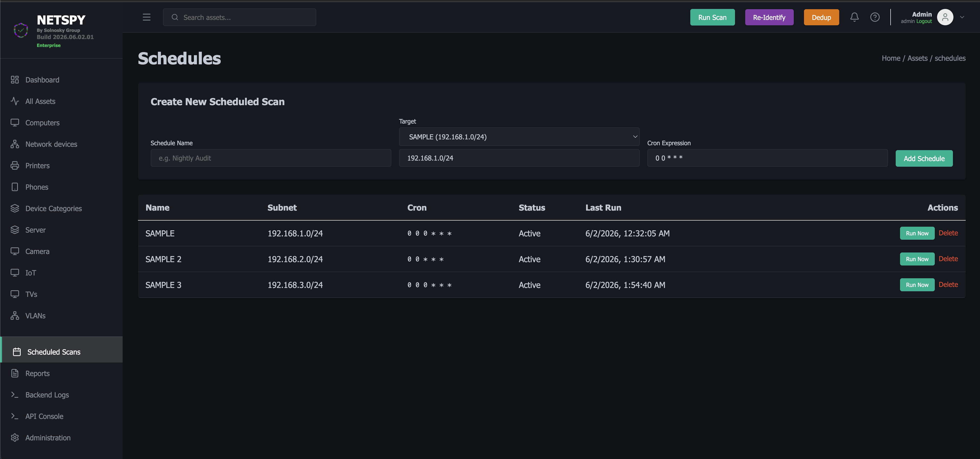Expand the admin user menu chevron
Viewport: 980px width, 459px height.
click(x=962, y=17)
